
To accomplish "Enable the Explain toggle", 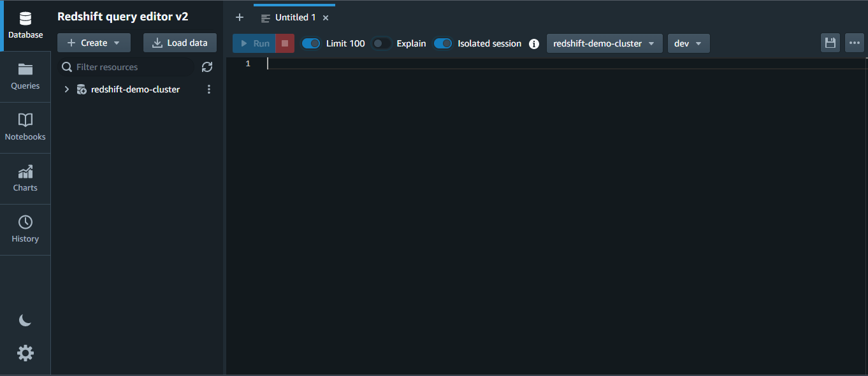I will pos(381,43).
